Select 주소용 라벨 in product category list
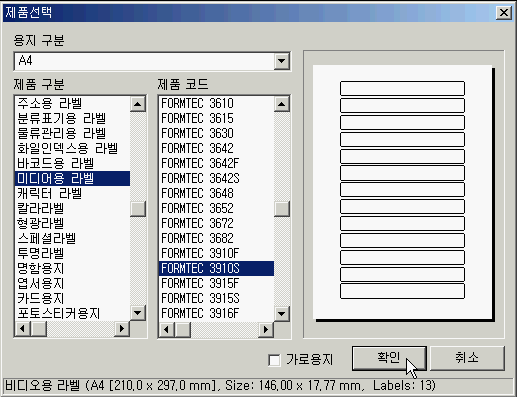This screenshot has height=397, width=517. point(72,103)
